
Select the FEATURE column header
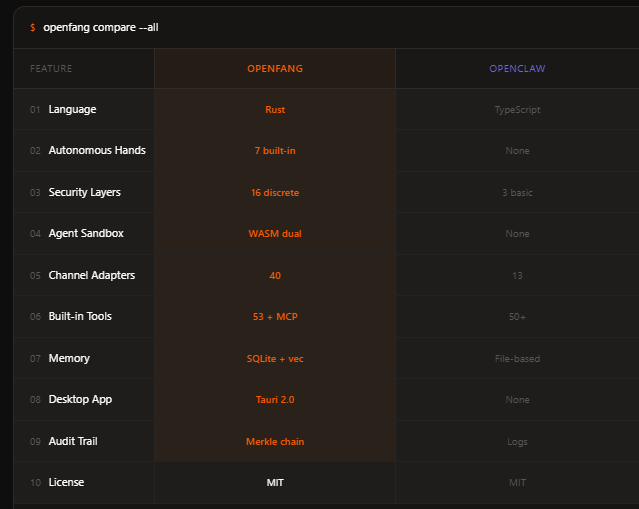(51, 68)
